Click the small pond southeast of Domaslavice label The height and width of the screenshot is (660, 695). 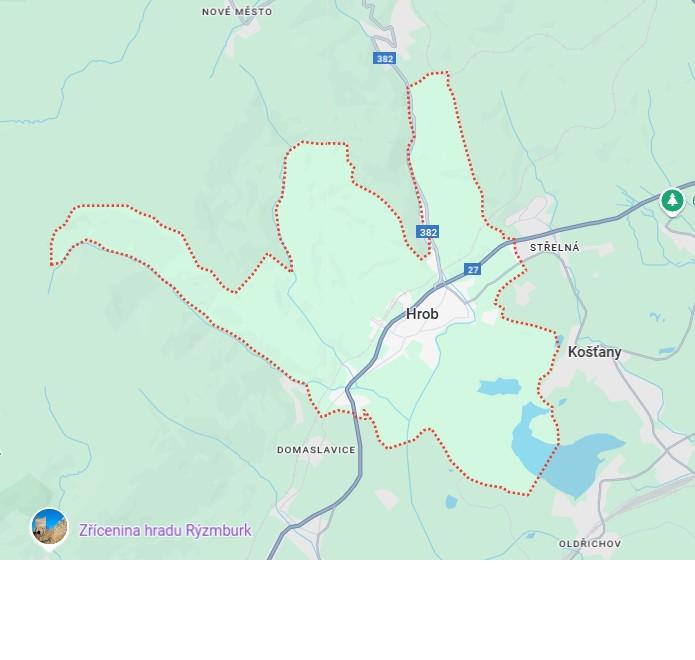451,502
